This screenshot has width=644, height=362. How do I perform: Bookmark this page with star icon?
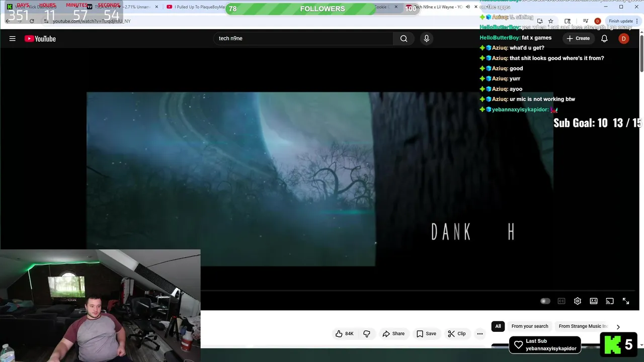551,21
